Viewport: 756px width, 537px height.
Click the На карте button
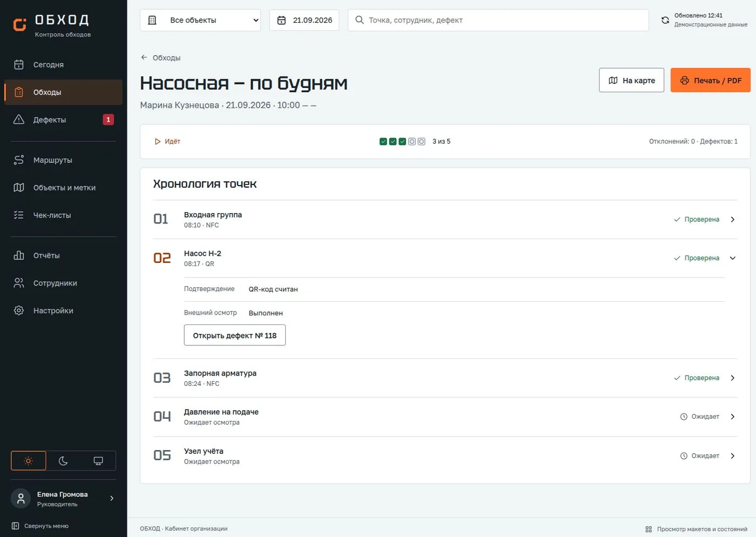point(631,80)
